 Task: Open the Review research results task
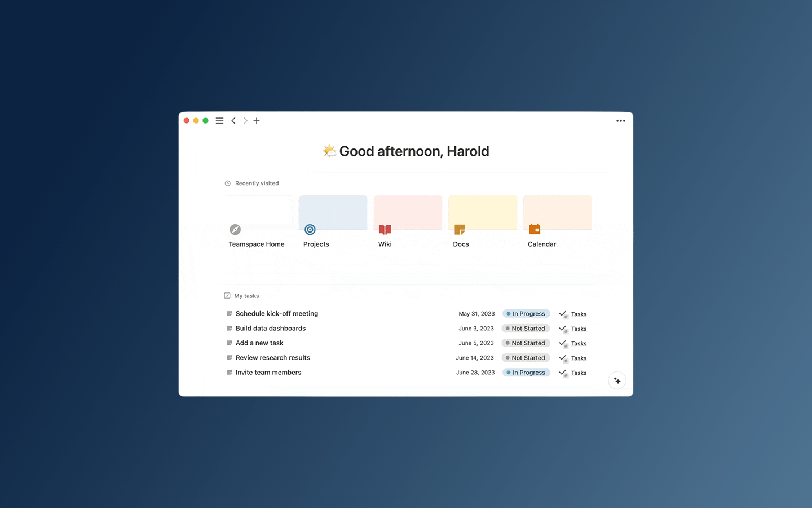click(x=272, y=358)
